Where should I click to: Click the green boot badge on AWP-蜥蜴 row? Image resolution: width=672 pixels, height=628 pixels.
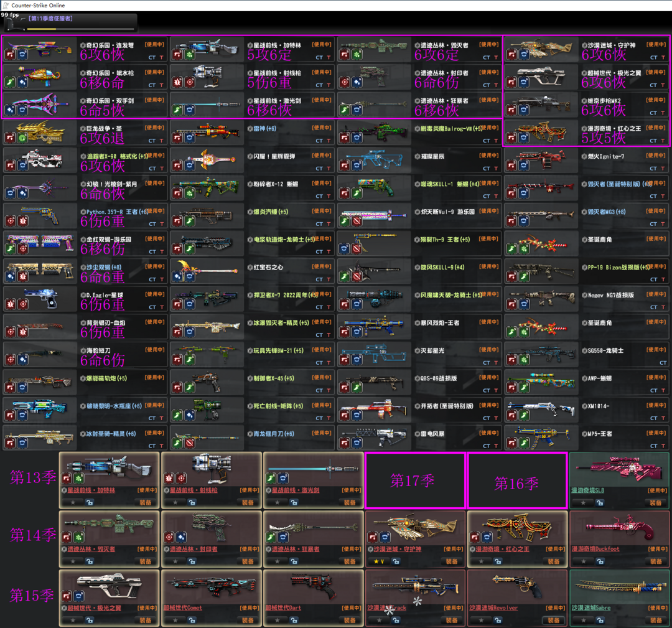click(524, 388)
